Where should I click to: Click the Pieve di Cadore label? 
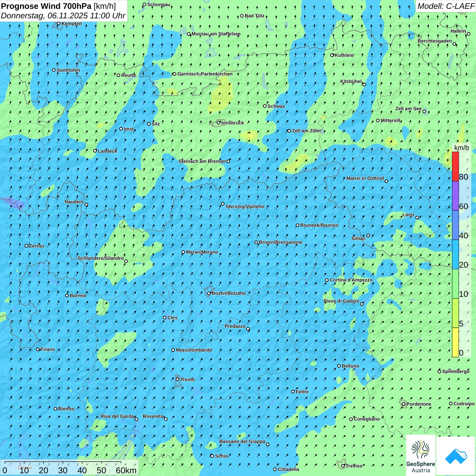point(341,301)
